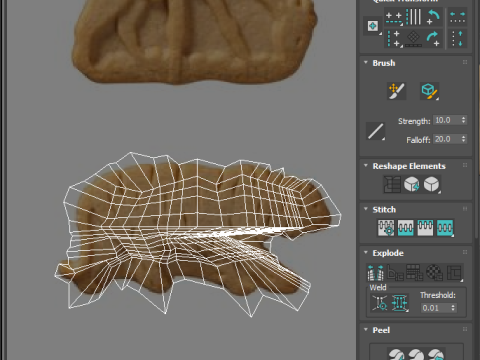Collapse the Stitch rollout
The height and width of the screenshot is (360, 480).
tap(366, 209)
